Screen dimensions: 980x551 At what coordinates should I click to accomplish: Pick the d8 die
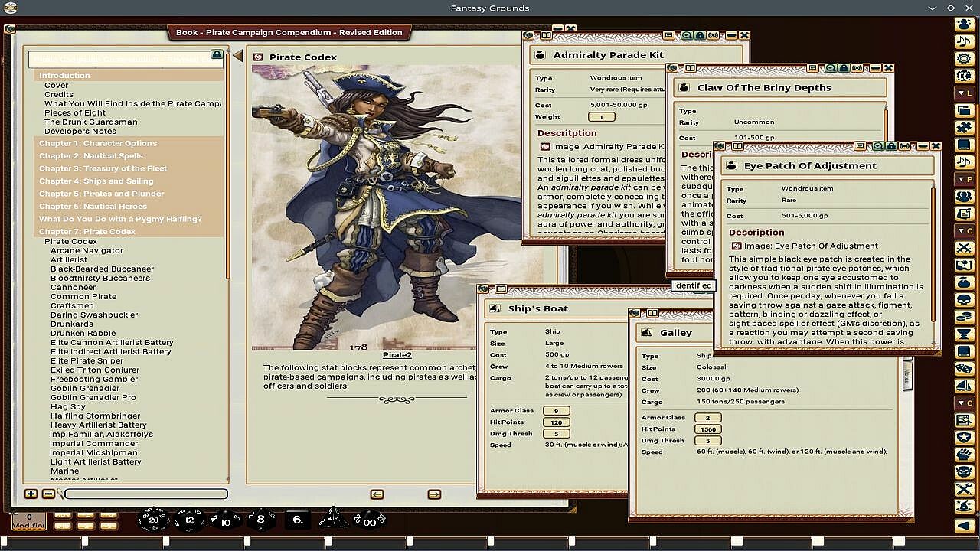(x=260, y=520)
